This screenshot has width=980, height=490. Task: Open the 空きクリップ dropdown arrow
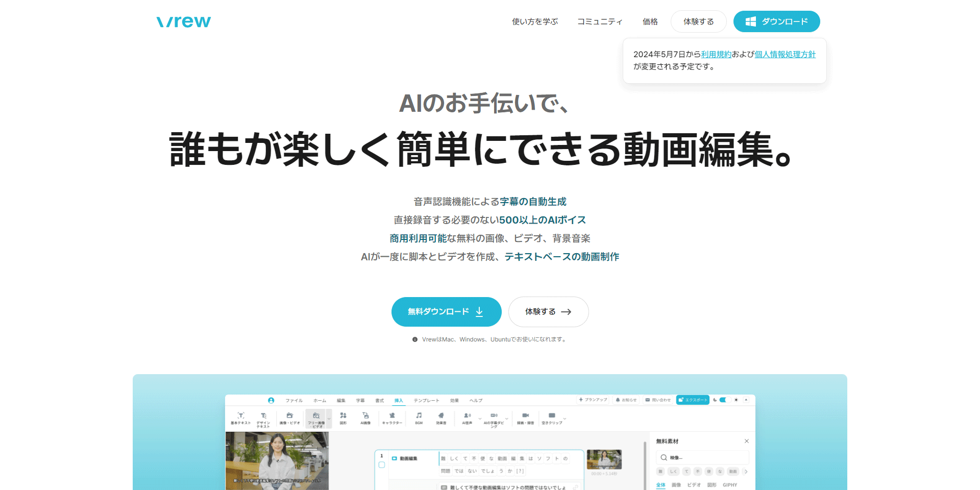pyautogui.click(x=565, y=419)
